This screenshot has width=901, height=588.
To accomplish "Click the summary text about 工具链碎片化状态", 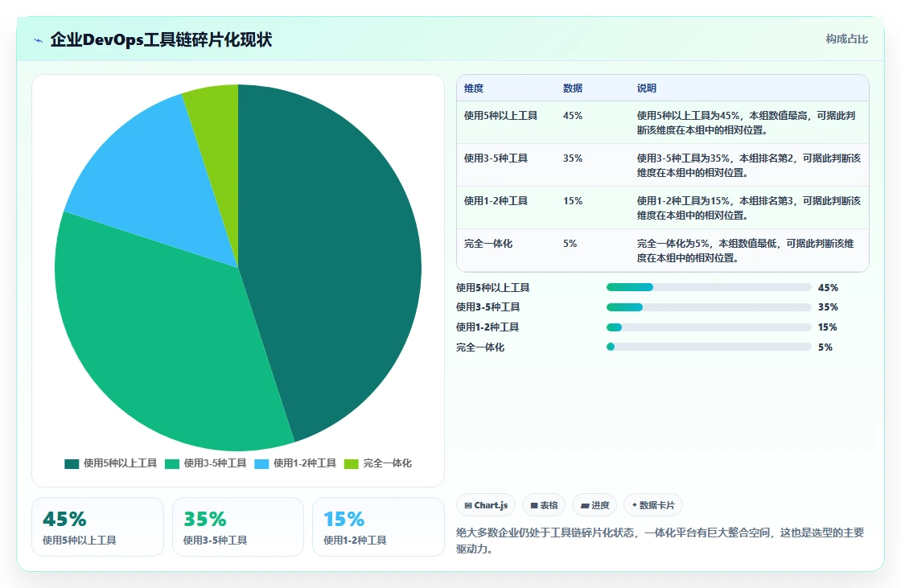I will pyautogui.click(x=660, y=541).
